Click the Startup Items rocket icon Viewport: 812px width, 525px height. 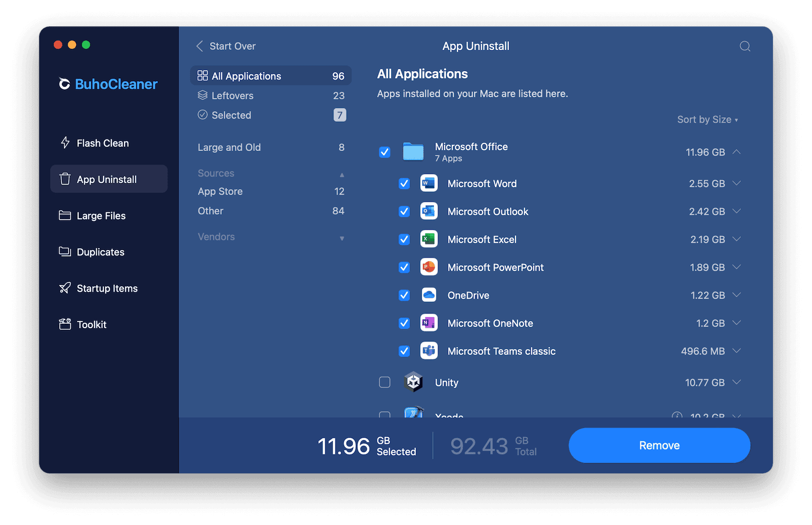pyautogui.click(x=65, y=288)
